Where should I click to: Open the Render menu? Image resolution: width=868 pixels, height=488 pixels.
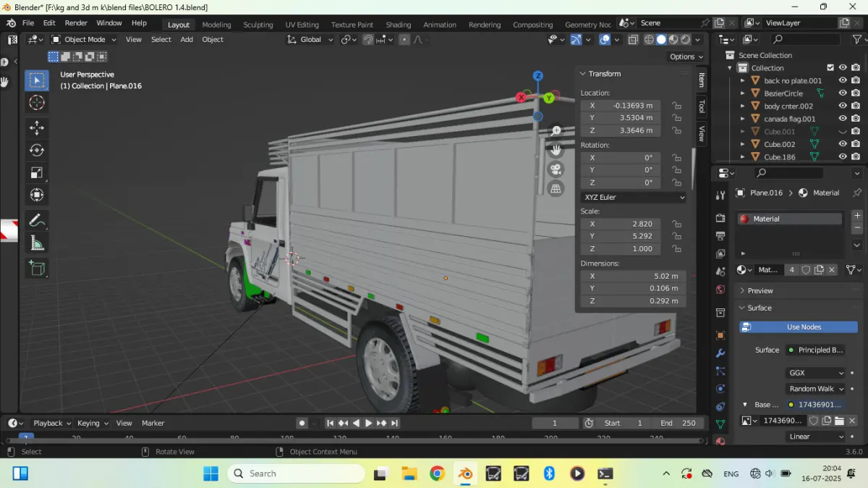coord(76,23)
